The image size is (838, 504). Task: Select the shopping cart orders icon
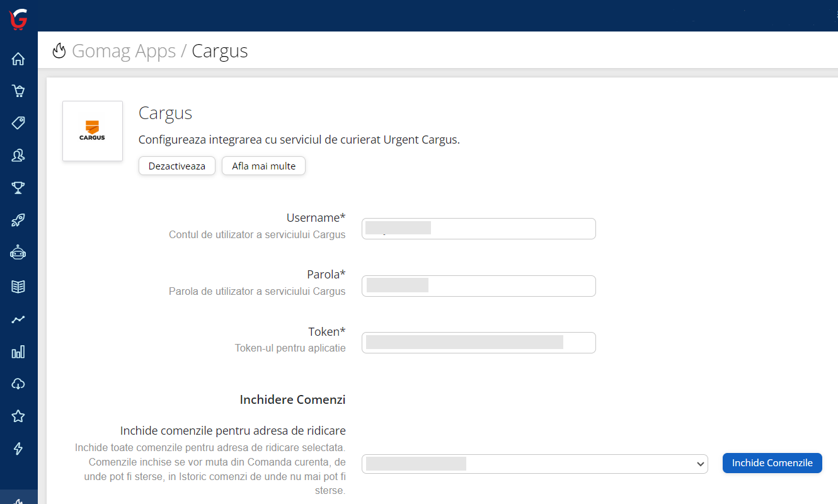tap(18, 91)
